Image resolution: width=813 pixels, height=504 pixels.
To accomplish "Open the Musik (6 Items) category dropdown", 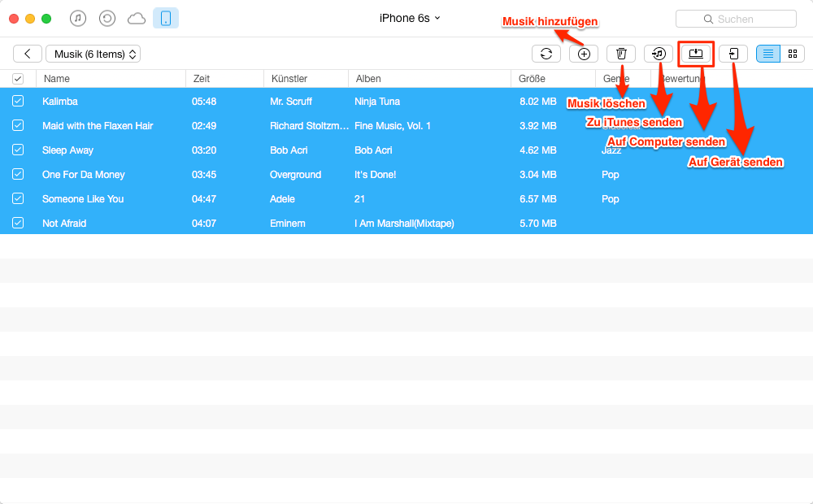I will coord(93,54).
